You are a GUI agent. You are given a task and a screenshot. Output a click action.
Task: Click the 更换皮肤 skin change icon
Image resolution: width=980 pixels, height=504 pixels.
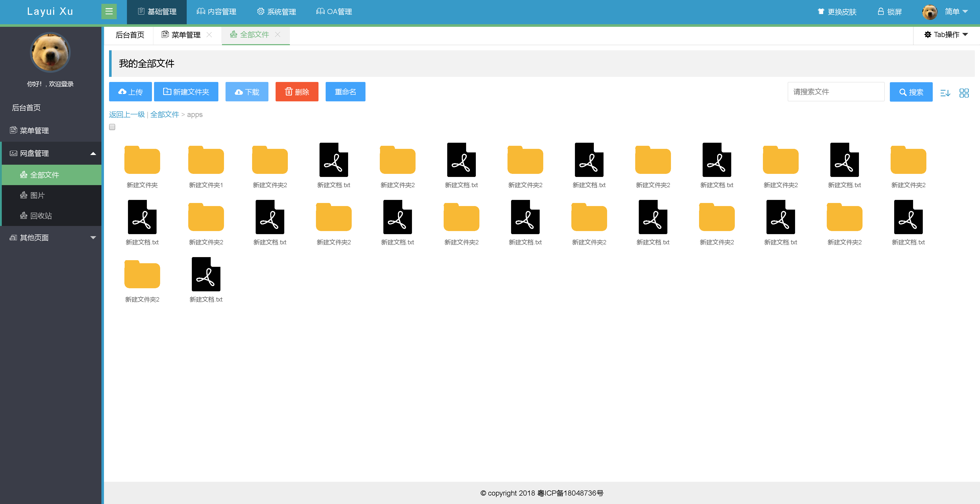pyautogui.click(x=821, y=11)
